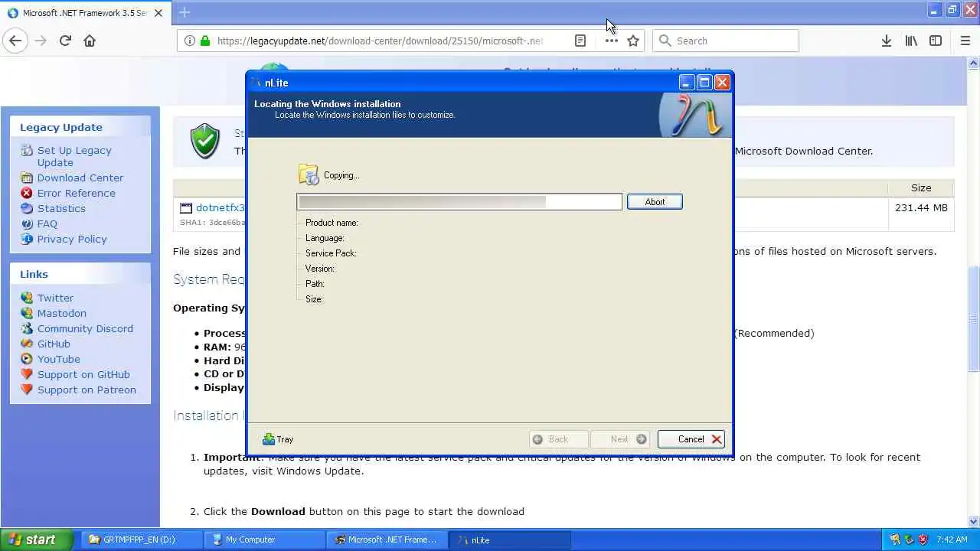Click the Set Up Legacy Update icon
This screenshot has height=551, width=980.
coord(27,150)
